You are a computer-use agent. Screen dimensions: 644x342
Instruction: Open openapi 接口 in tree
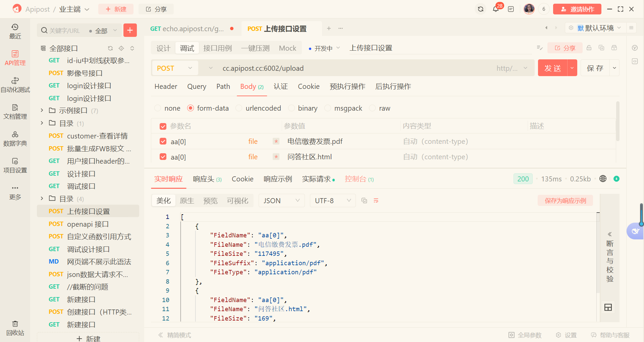click(88, 224)
